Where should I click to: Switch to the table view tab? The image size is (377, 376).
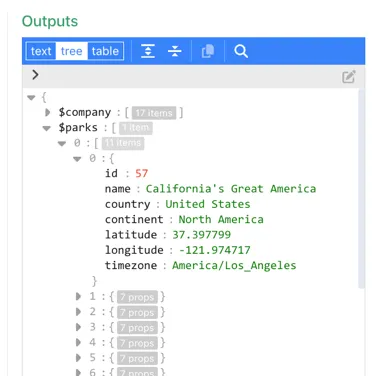(105, 51)
